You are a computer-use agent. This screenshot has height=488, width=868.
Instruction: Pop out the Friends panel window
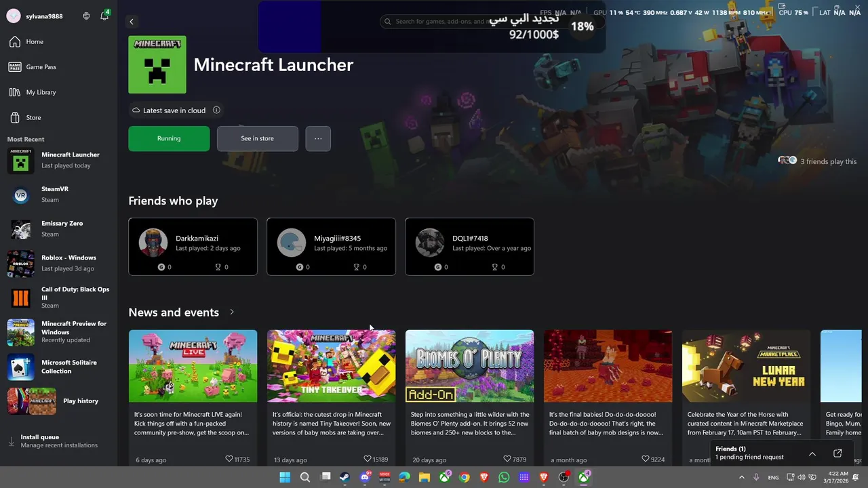pyautogui.click(x=837, y=453)
